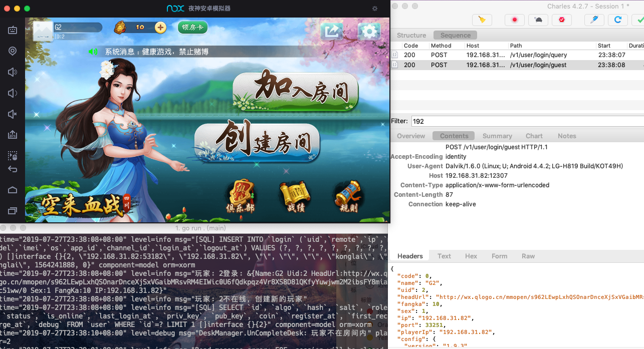Click the Content-Type header value
Viewport: 644px width, 349px height.
click(x=497, y=185)
